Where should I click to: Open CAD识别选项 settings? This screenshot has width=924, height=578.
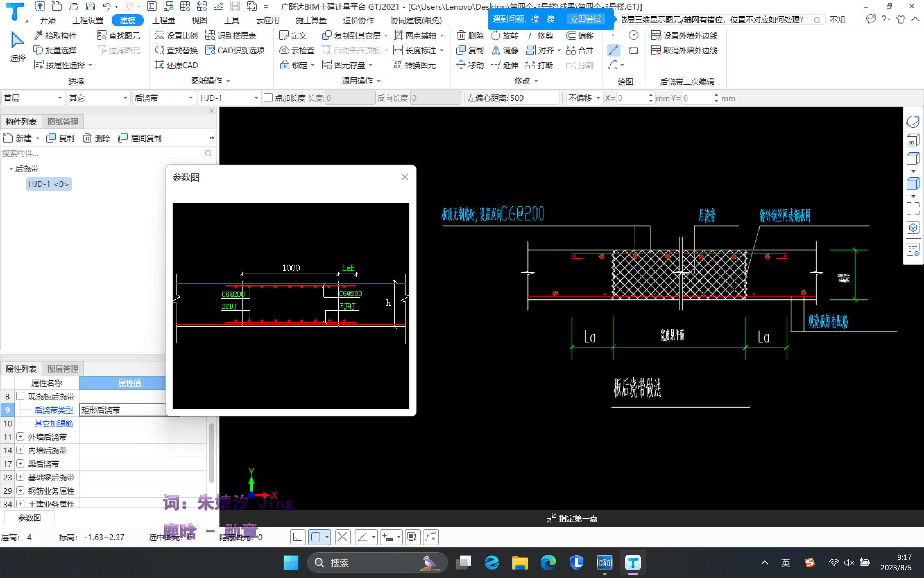click(x=235, y=50)
